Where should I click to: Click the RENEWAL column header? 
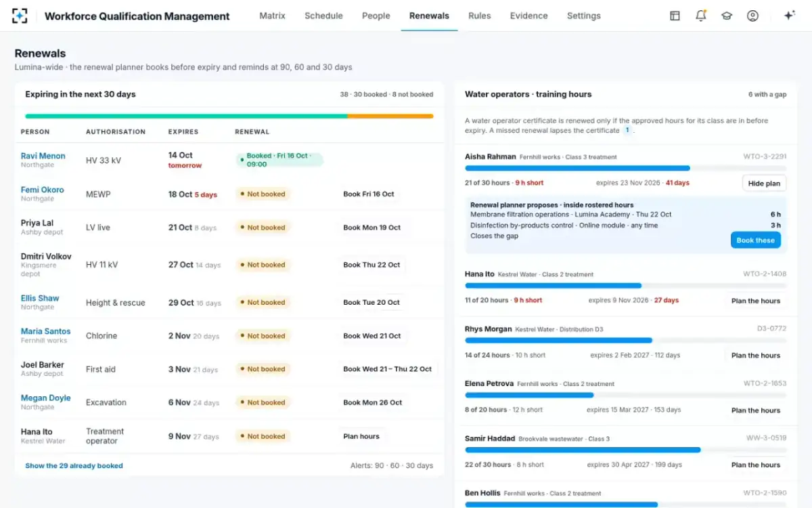(252, 132)
